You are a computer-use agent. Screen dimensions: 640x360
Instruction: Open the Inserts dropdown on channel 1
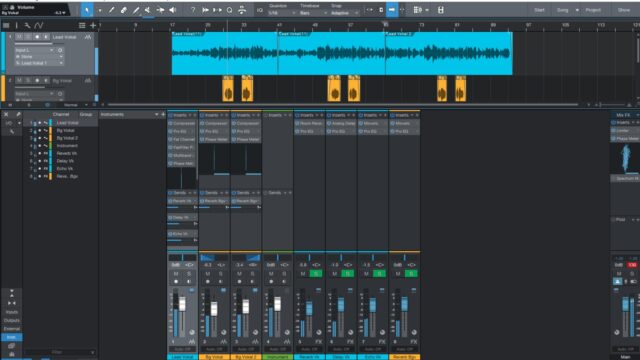coord(190,115)
